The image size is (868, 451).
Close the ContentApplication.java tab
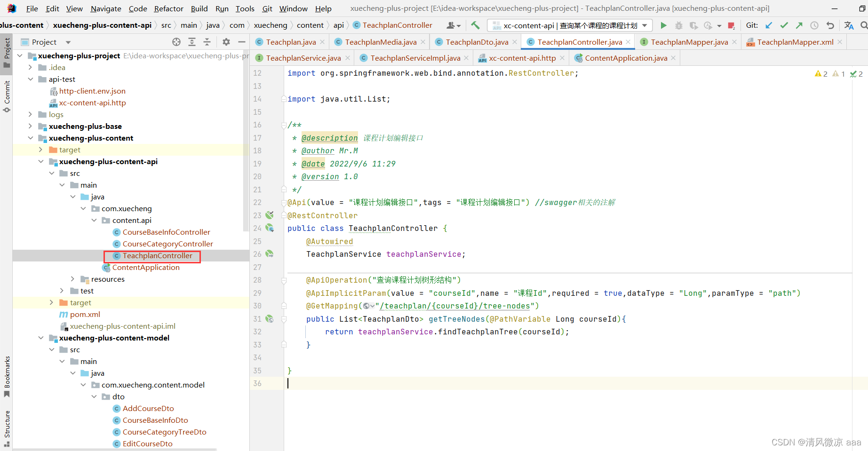pyautogui.click(x=673, y=58)
